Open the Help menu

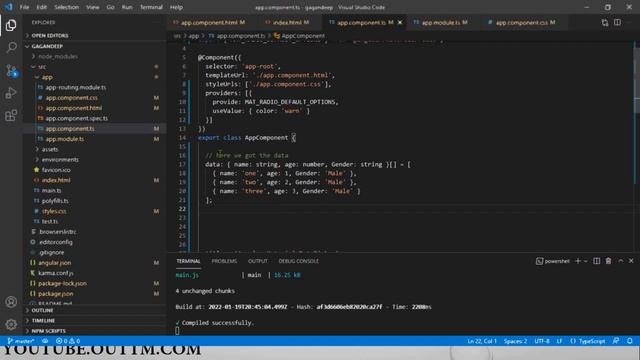click(176, 7)
